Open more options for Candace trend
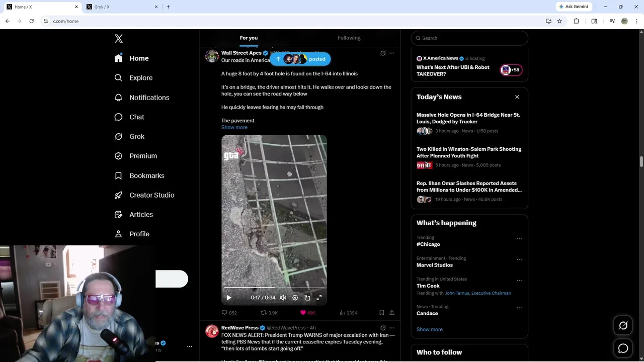 (519, 308)
